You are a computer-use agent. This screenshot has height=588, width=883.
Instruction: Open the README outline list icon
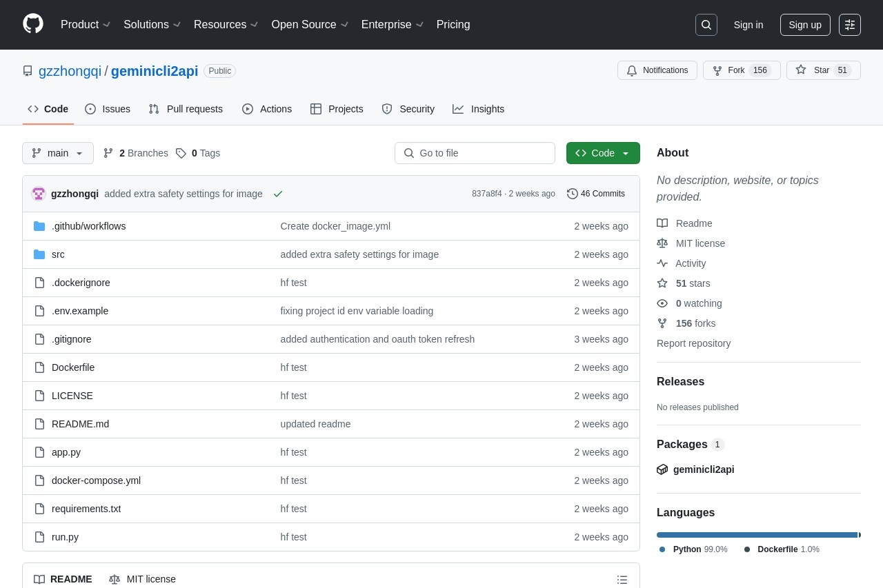(622, 580)
